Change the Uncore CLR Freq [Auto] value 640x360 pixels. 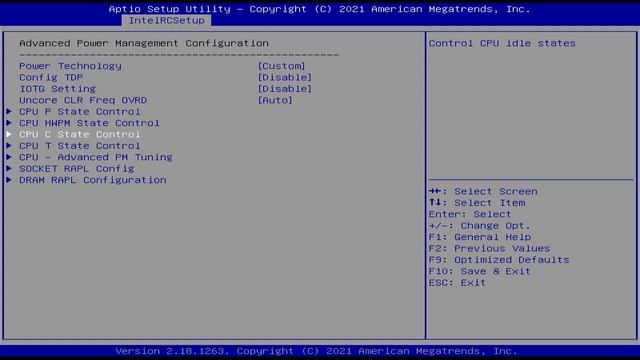click(275, 100)
